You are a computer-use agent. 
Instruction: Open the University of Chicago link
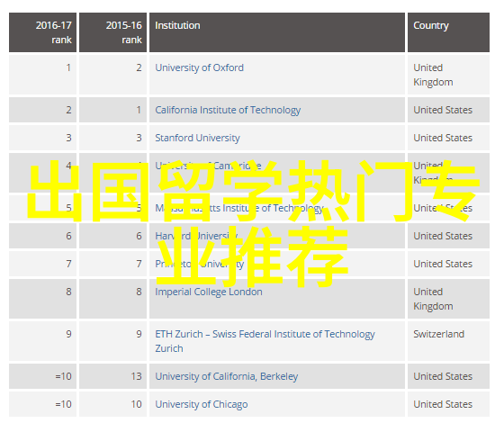(x=202, y=404)
